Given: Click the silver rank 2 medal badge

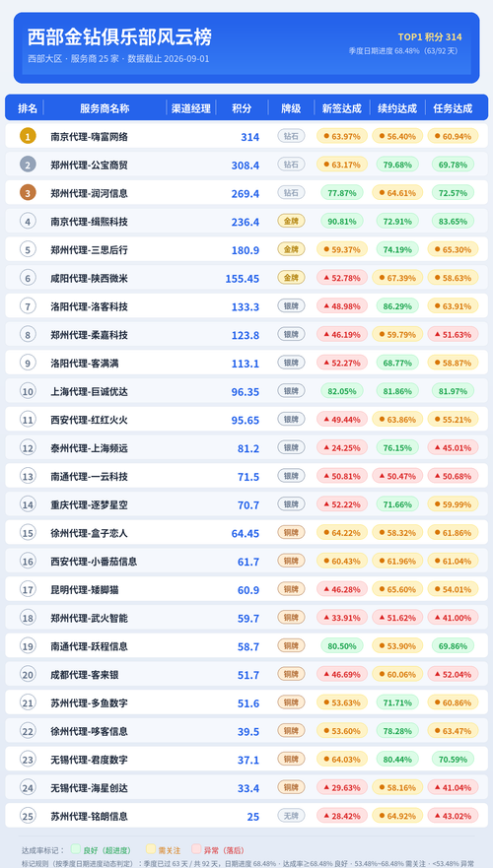Looking at the screenshot, I should pos(28,165).
